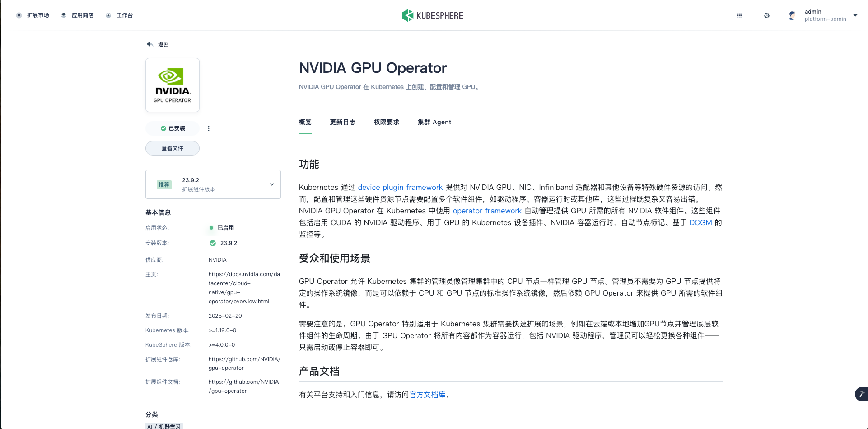868x429 pixels.
Task: Click the floating hammer tool icon
Action: (862, 394)
